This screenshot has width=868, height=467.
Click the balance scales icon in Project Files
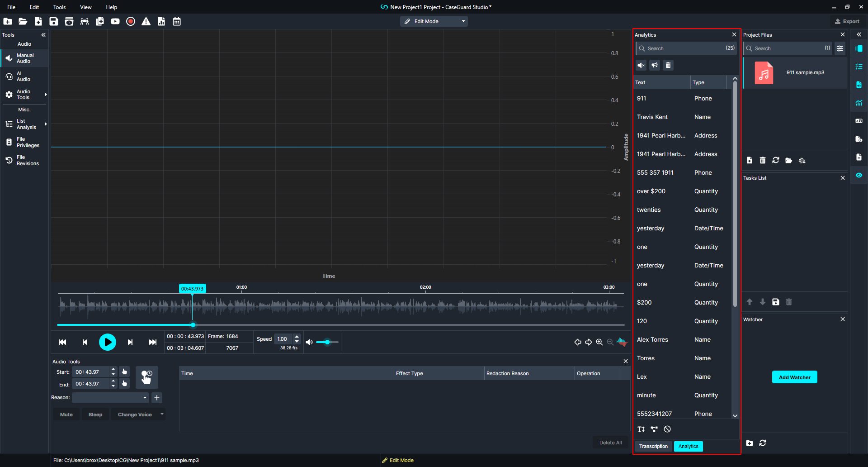pyautogui.click(x=802, y=160)
